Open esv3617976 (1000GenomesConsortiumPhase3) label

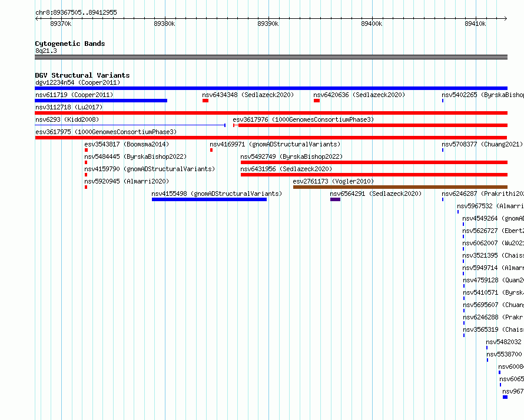(303, 119)
